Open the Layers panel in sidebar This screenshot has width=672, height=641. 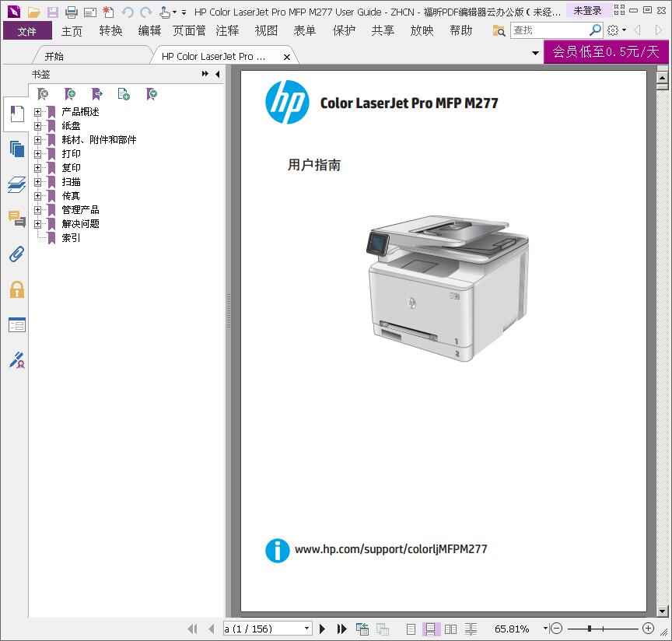pyautogui.click(x=16, y=184)
